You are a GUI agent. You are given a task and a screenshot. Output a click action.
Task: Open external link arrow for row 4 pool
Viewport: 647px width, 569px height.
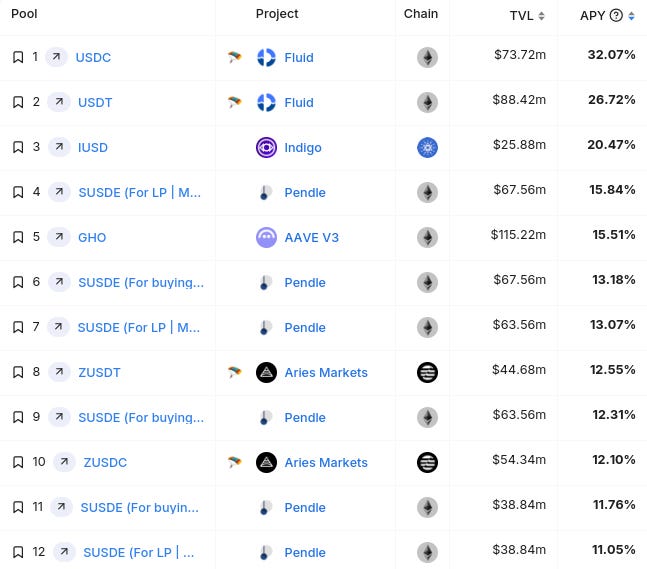[x=59, y=191]
